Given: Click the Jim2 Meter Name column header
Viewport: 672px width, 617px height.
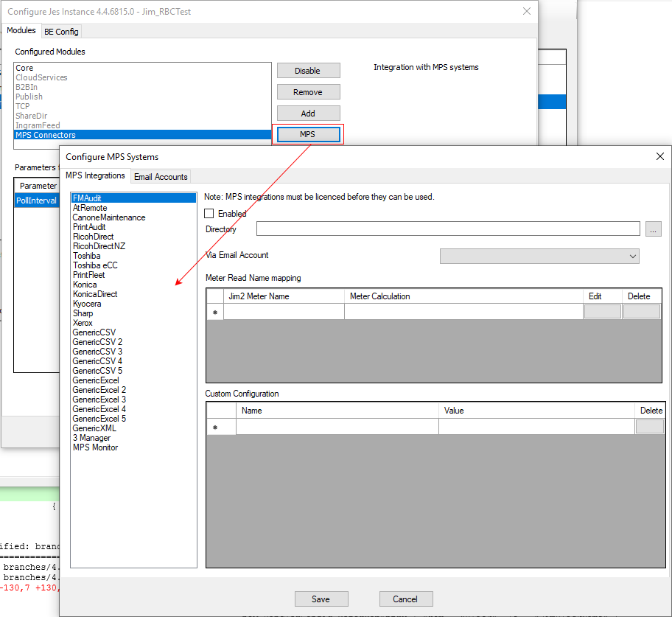Looking at the screenshot, I should click(x=284, y=296).
